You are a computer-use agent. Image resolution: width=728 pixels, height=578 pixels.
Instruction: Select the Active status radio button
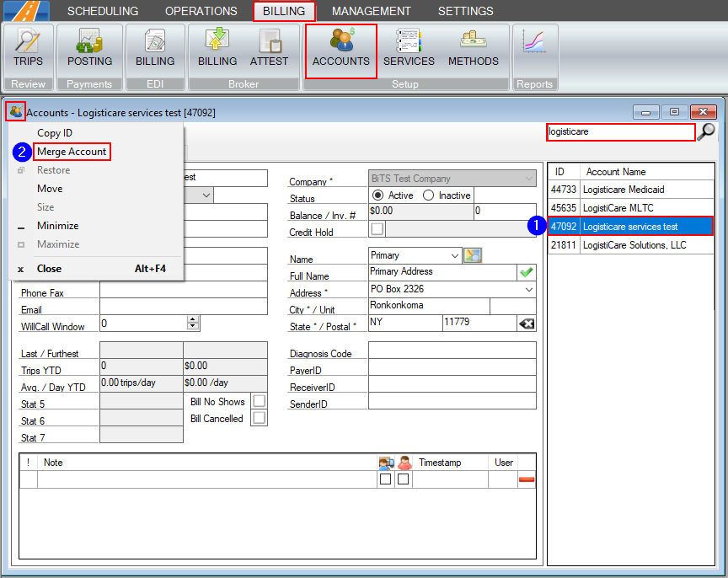[x=378, y=195]
